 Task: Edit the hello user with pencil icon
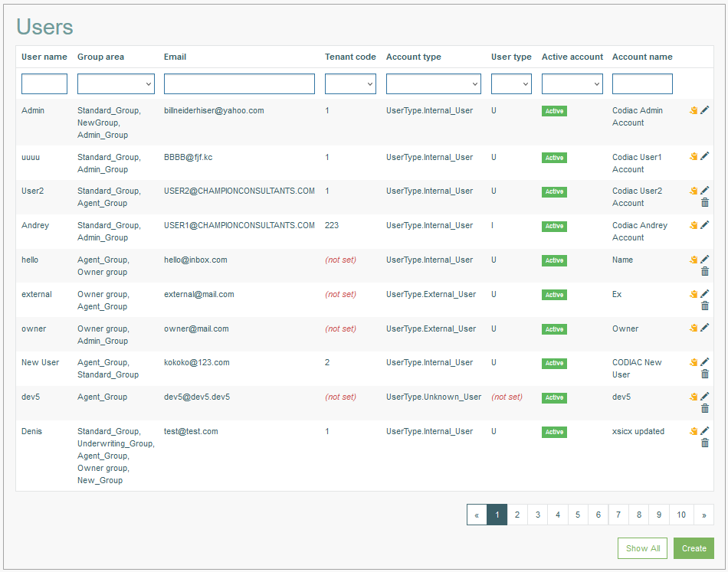[x=705, y=259]
